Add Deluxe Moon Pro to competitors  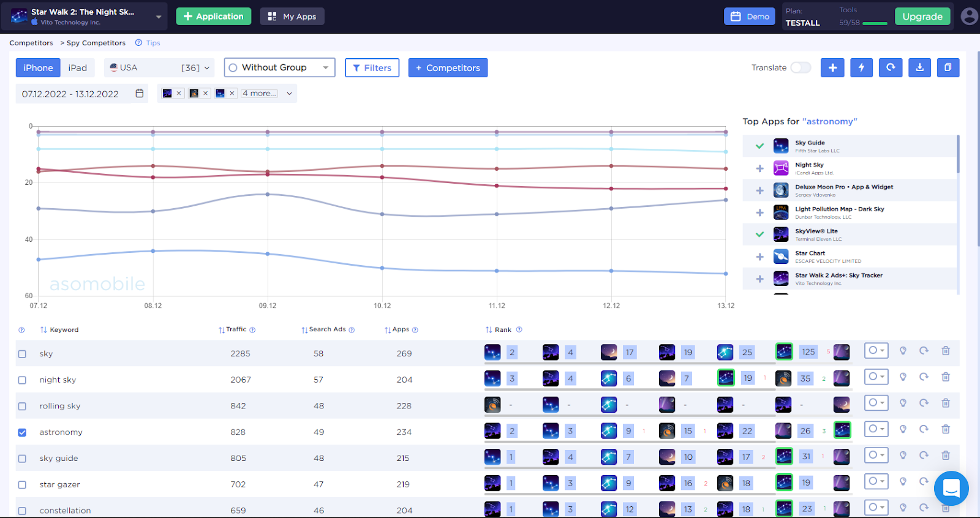pyautogui.click(x=759, y=190)
